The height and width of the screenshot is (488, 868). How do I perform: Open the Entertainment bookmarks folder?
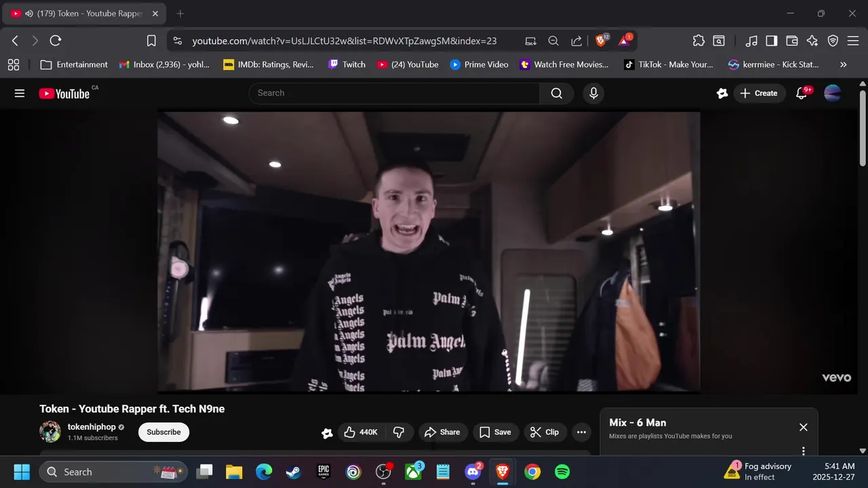tap(74, 65)
